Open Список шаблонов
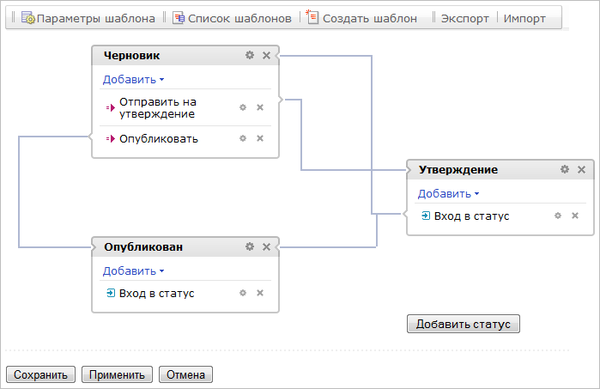The width and height of the screenshot is (600, 389). point(232,18)
